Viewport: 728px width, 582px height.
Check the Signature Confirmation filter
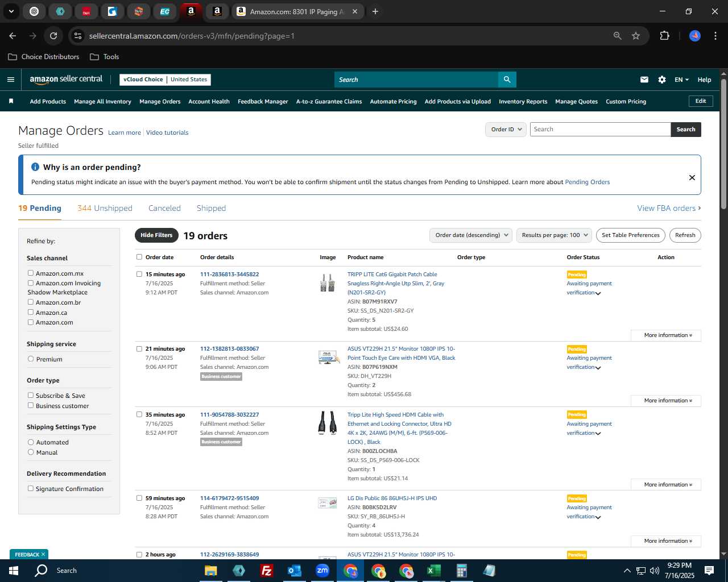(x=31, y=488)
